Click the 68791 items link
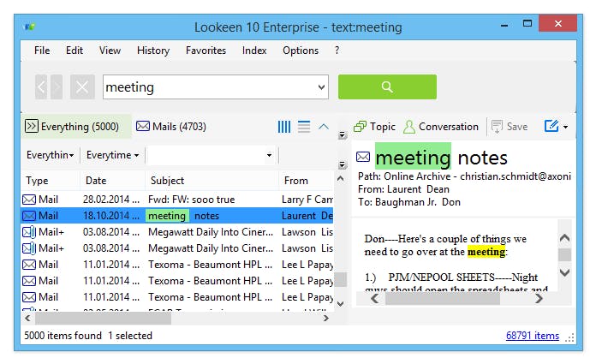 pyautogui.click(x=533, y=336)
